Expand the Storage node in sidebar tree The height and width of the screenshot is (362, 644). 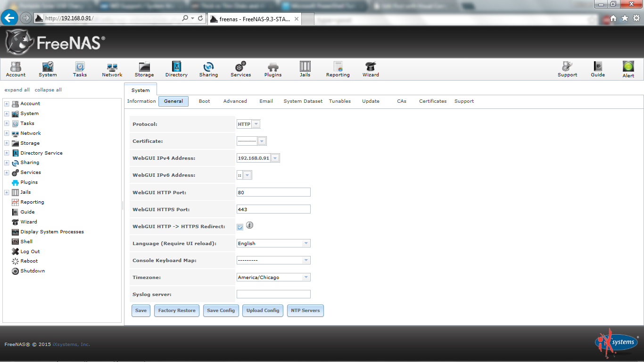coord(7,143)
